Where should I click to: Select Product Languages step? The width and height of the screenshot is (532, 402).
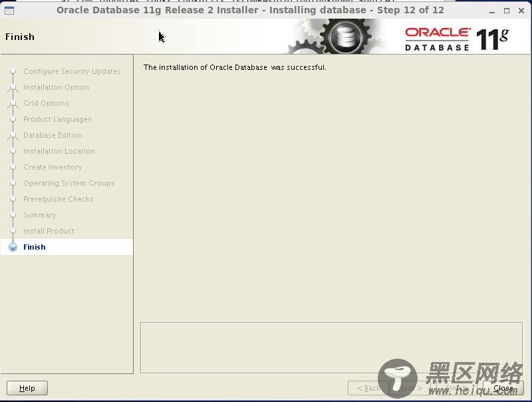pyautogui.click(x=57, y=119)
